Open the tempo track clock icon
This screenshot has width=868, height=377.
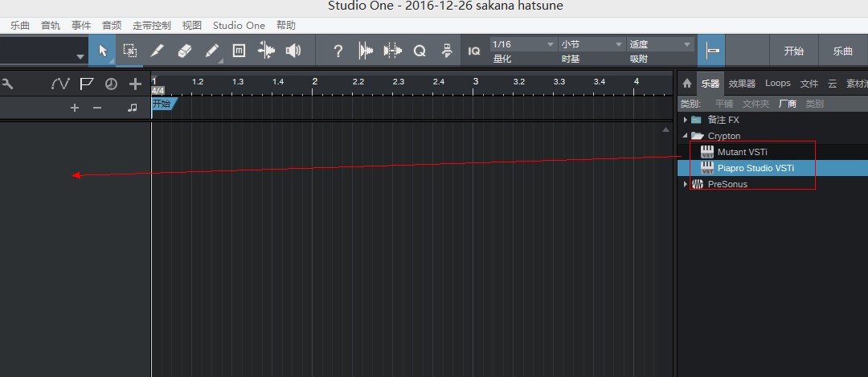111,84
